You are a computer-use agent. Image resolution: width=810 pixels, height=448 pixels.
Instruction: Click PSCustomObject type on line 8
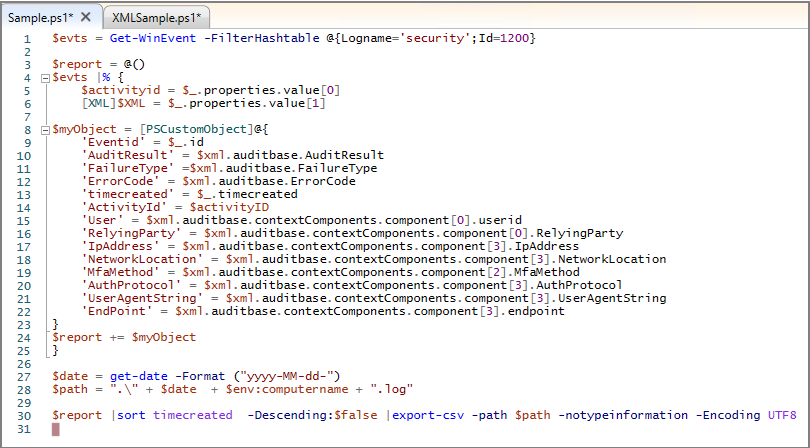pyautogui.click(x=197, y=129)
